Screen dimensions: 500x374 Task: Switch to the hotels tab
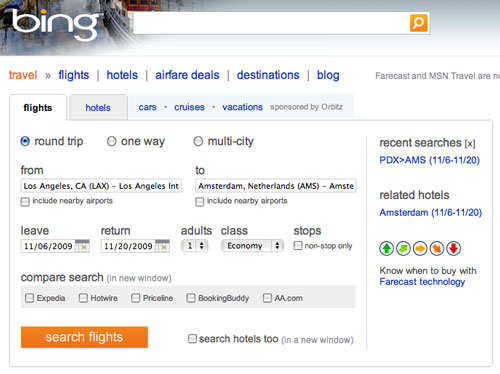98,108
